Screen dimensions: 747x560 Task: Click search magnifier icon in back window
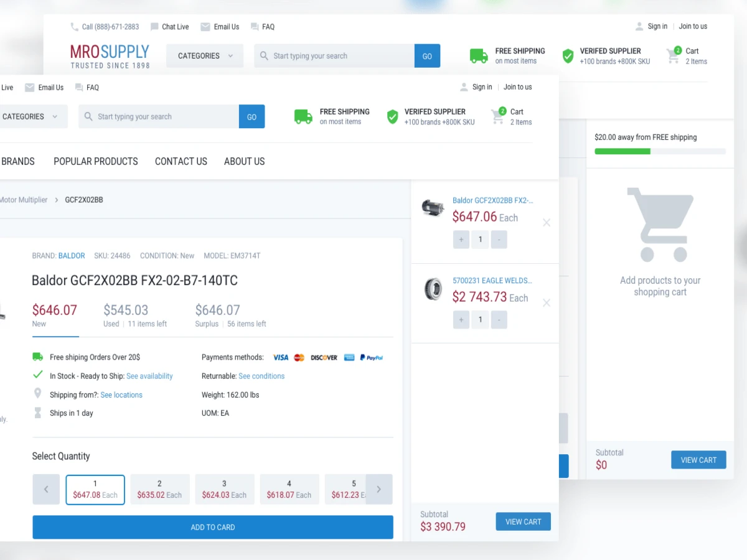coord(264,55)
